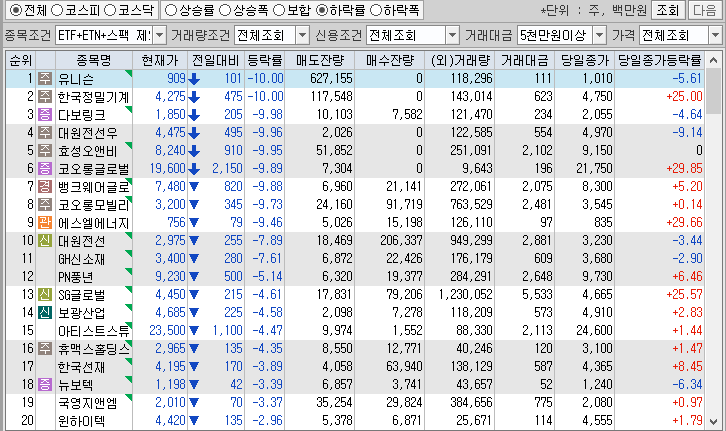
Task: Click down triangle icon in 뱅크웨어글로 row
Action: 194,187
